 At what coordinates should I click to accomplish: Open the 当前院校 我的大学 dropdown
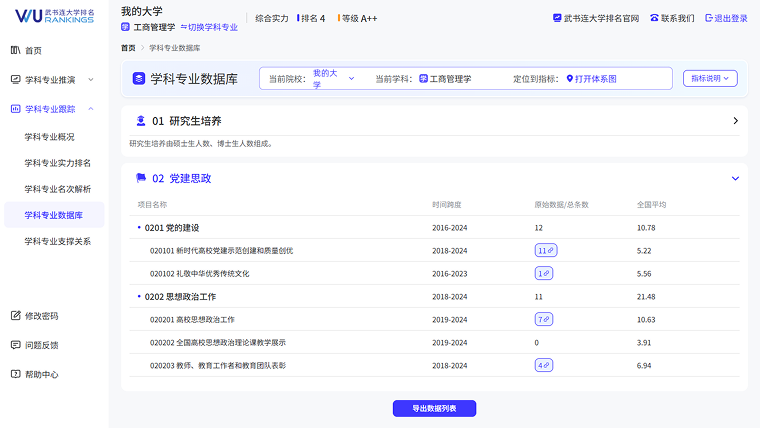(x=333, y=79)
